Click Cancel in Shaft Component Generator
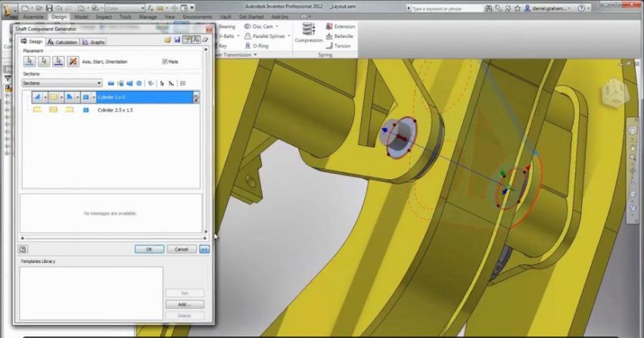 (181, 249)
